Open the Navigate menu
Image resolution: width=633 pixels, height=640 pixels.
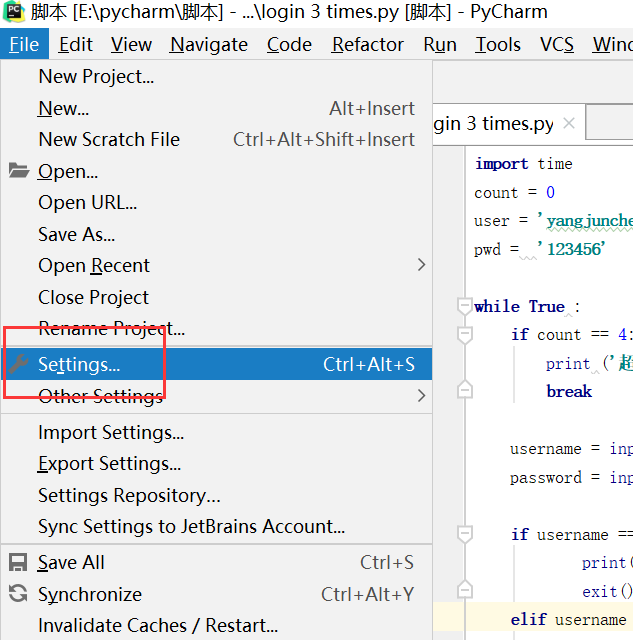tap(209, 44)
